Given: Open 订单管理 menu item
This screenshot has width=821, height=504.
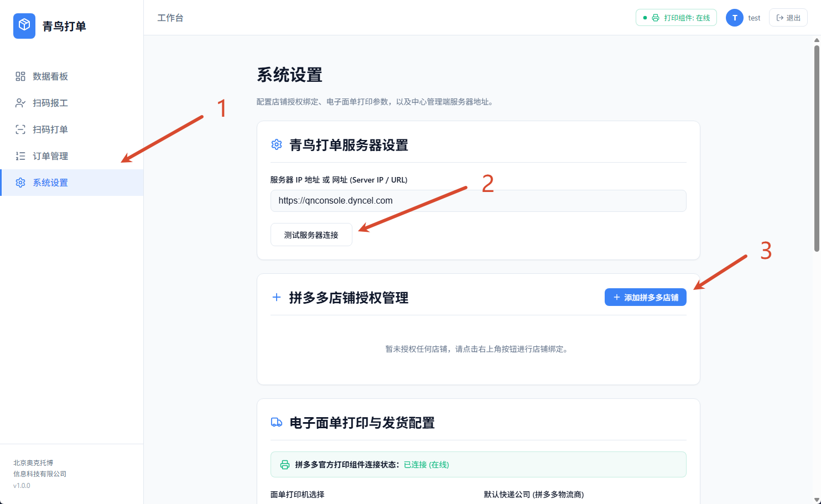Looking at the screenshot, I should [x=72, y=156].
